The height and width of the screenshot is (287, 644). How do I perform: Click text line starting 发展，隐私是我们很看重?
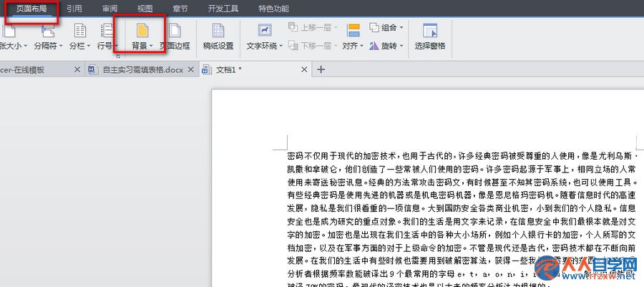tap(462, 208)
